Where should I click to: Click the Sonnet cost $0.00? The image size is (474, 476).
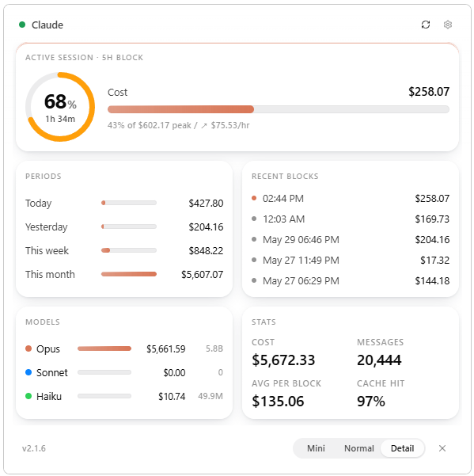pos(174,372)
